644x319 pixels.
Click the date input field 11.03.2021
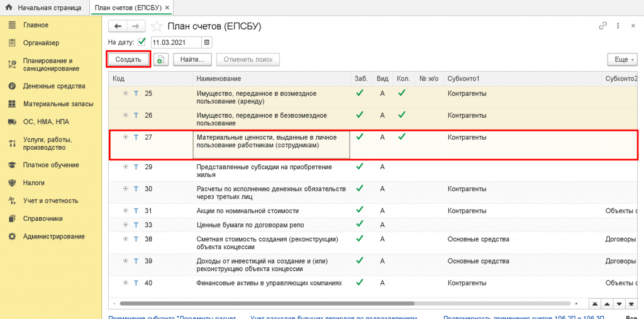175,42
